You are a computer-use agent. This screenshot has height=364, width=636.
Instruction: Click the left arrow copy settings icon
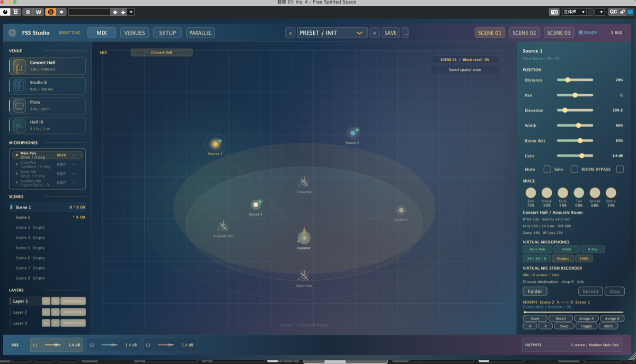pos(61,12)
